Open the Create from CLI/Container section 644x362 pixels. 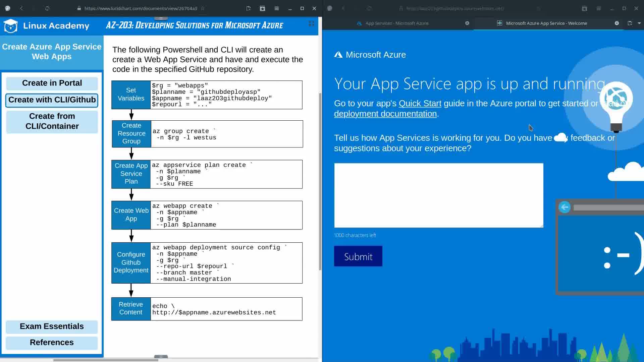click(52, 121)
